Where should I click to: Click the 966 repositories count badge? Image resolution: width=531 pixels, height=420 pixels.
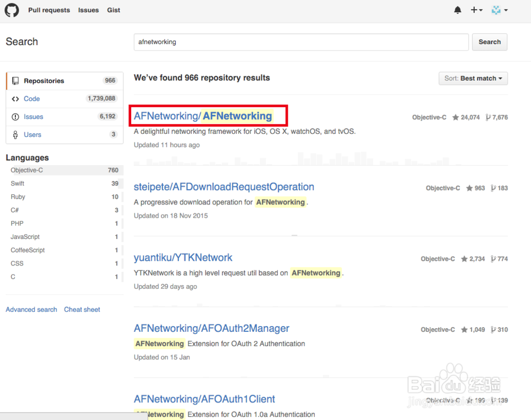click(110, 81)
